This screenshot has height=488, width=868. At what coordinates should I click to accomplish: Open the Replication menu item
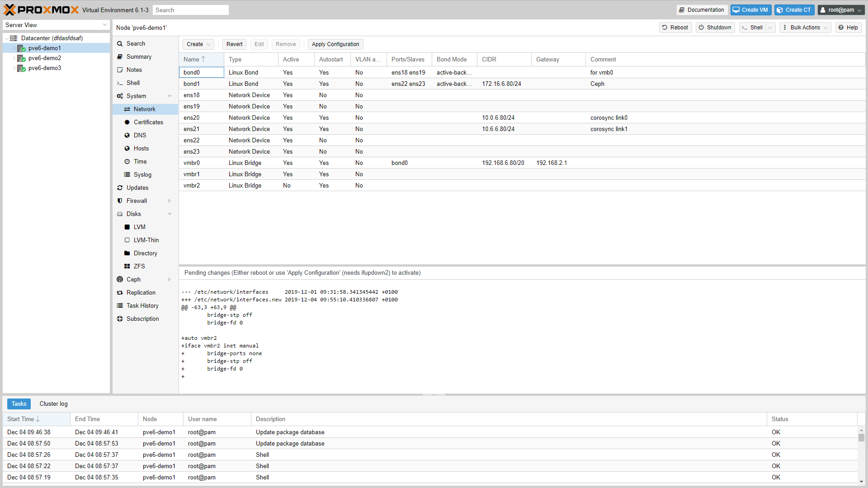[145, 293]
